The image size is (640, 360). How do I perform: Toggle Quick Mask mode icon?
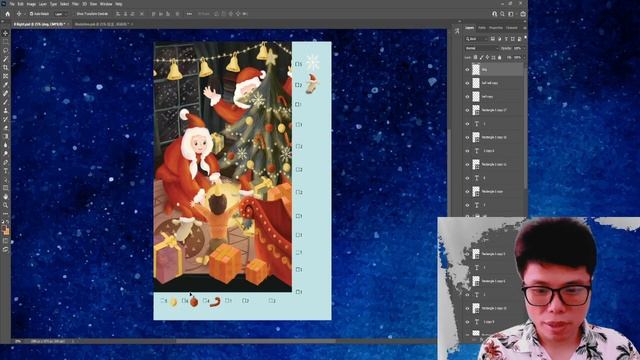coord(5,241)
